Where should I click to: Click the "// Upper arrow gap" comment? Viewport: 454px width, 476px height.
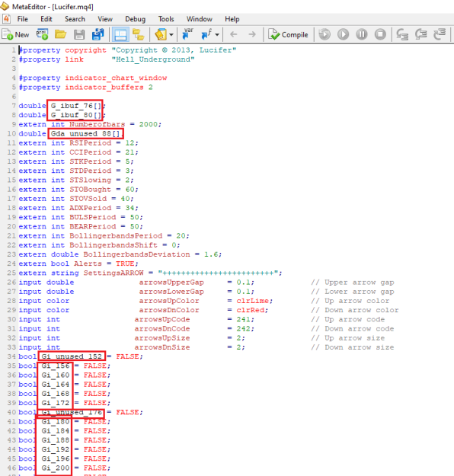(352, 283)
